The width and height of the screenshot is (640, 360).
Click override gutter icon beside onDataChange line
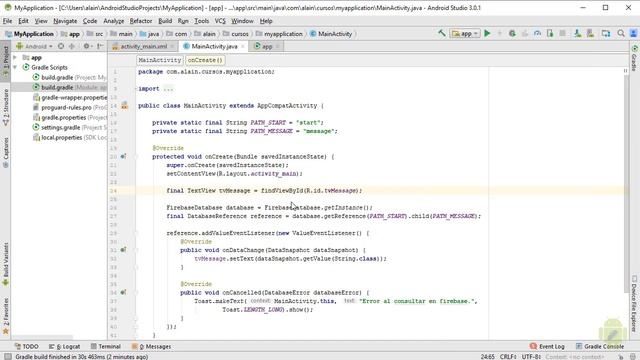(123, 250)
